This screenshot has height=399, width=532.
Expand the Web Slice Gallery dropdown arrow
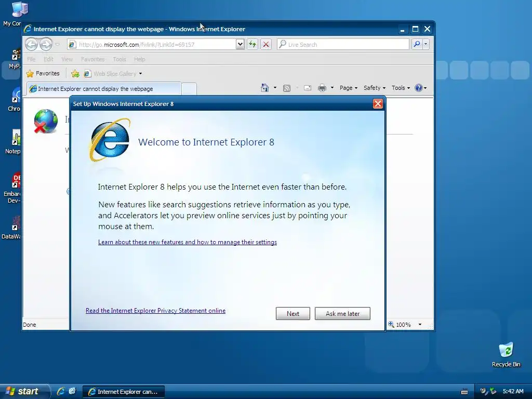140,74
